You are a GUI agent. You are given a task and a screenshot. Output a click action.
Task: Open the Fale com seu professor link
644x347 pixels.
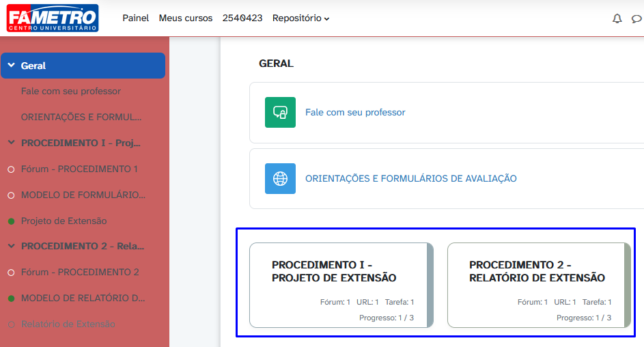(x=355, y=112)
